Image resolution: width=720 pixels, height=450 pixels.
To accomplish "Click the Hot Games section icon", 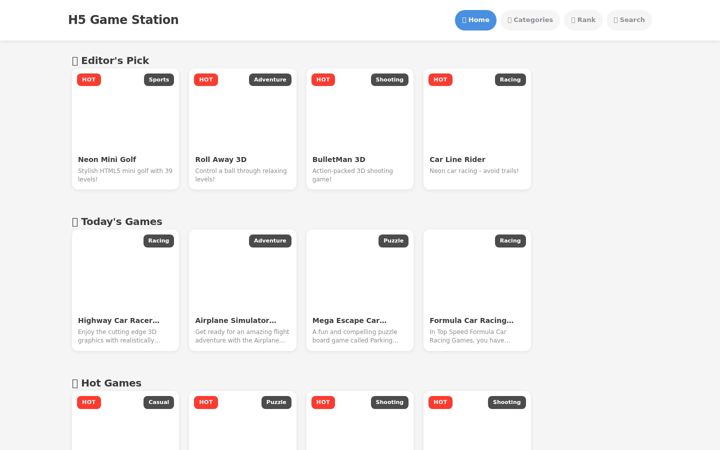I will coord(75,383).
